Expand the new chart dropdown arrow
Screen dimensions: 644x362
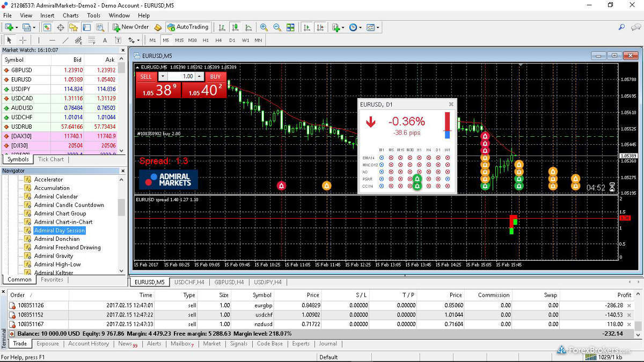(17, 27)
